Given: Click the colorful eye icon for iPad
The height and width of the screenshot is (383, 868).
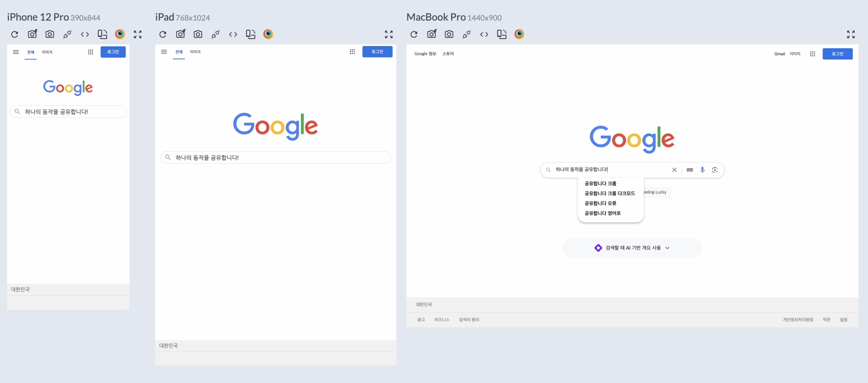Looking at the screenshot, I should tap(268, 34).
